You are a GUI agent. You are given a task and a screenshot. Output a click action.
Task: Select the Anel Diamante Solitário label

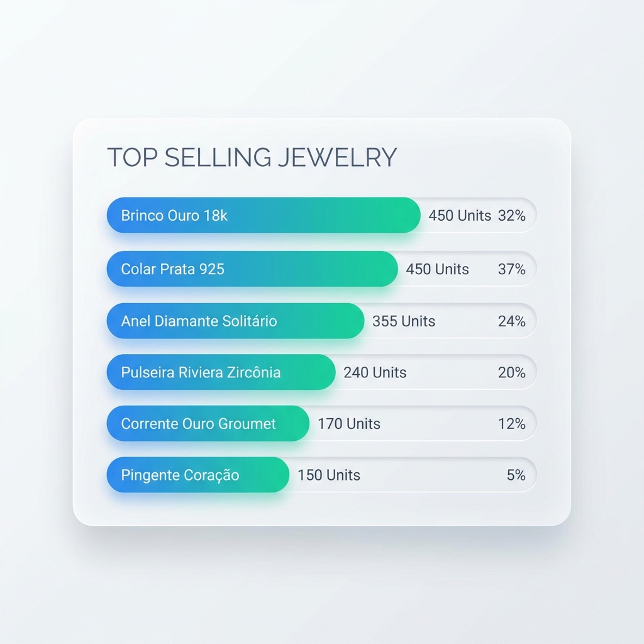(x=199, y=321)
